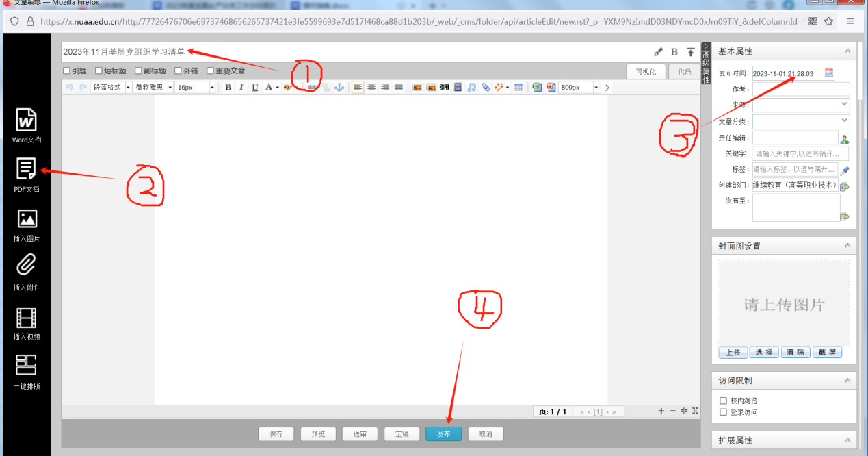
Task: Open the 微软雅黑 font dropdown
Action: [x=153, y=87]
